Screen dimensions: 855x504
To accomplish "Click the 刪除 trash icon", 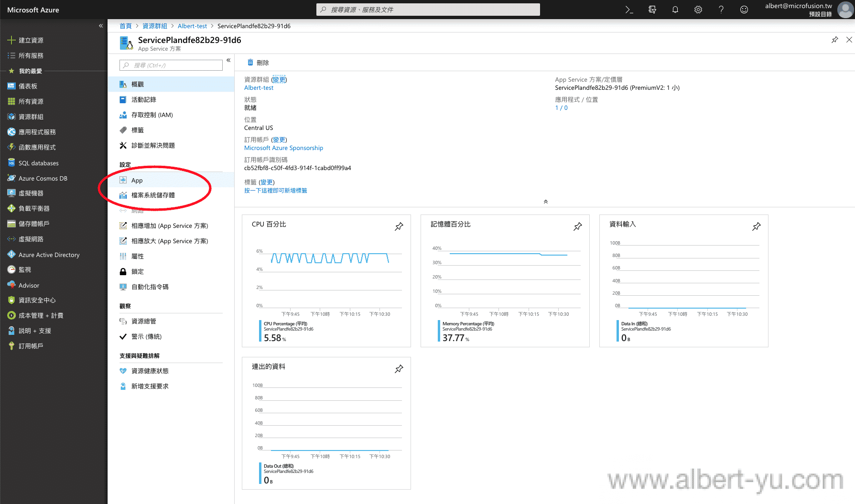I will 250,63.
